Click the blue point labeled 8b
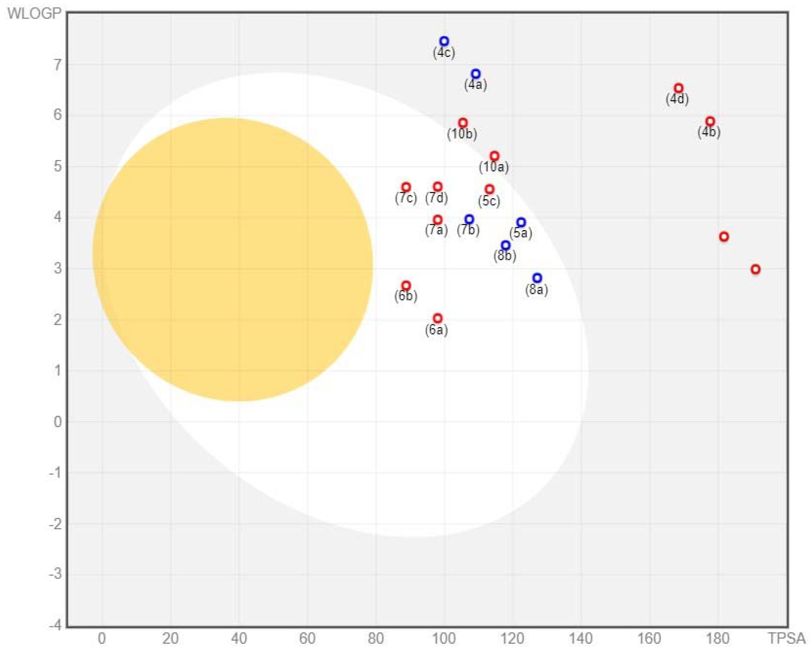This screenshot has width=812, height=651. (x=505, y=245)
